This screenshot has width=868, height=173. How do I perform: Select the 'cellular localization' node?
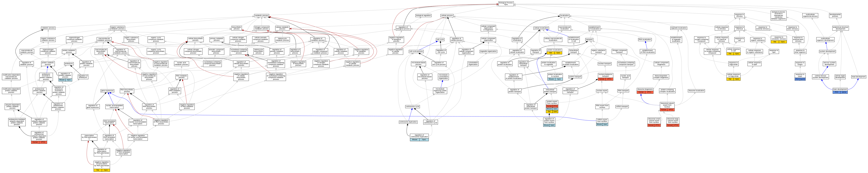tap(541, 28)
